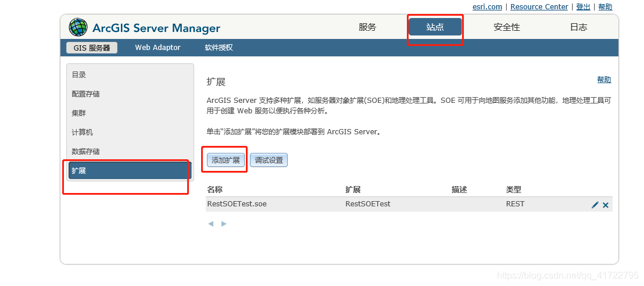Click the 类型 column header
Screen dimensions: 644x286
(514, 190)
